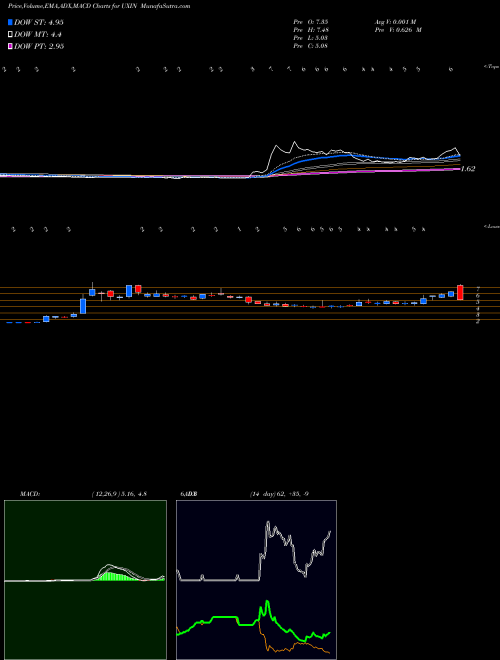Click the white ADX line peak
This screenshot has height=660, width=500.
268,523
